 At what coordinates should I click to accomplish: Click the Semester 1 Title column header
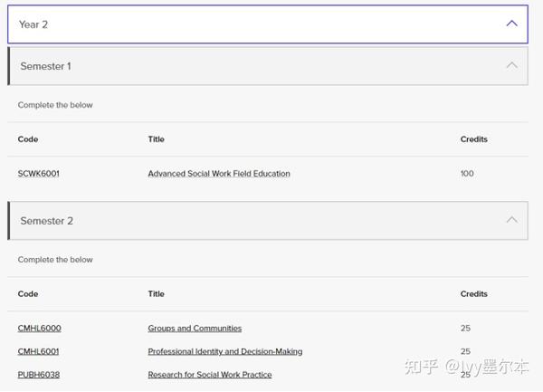coord(157,139)
